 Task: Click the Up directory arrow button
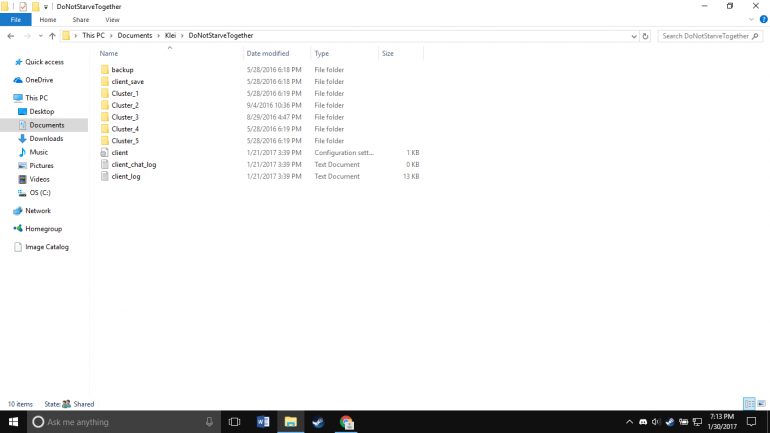pos(52,36)
